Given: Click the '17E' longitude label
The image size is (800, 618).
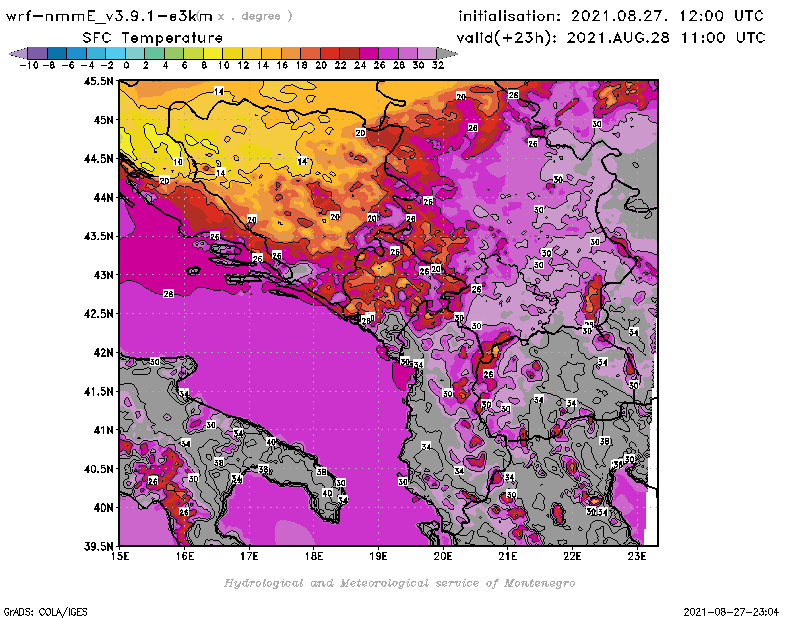Looking at the screenshot, I should pos(249,556).
